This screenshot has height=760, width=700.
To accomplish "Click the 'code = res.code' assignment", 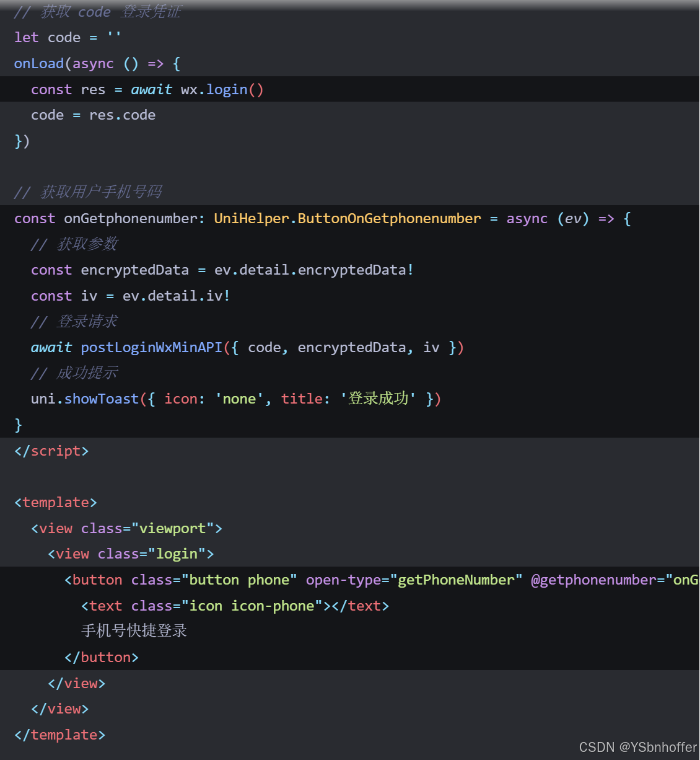I will pyautogui.click(x=93, y=115).
